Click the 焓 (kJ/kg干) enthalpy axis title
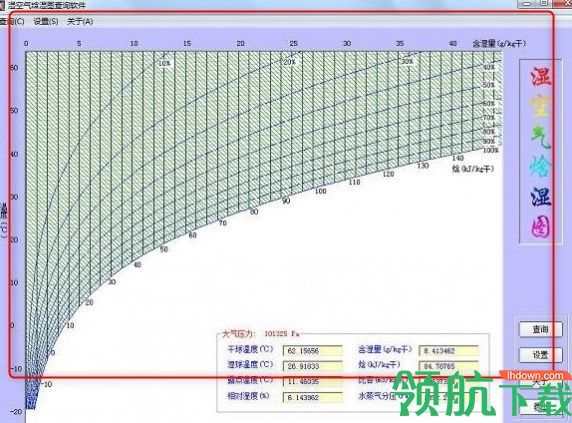 (x=473, y=169)
